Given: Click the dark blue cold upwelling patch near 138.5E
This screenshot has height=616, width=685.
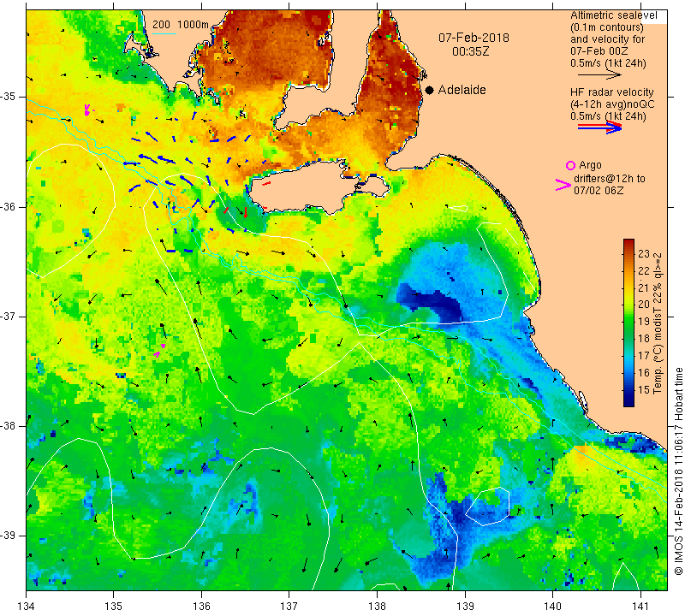Looking at the screenshot, I should 431,301.
